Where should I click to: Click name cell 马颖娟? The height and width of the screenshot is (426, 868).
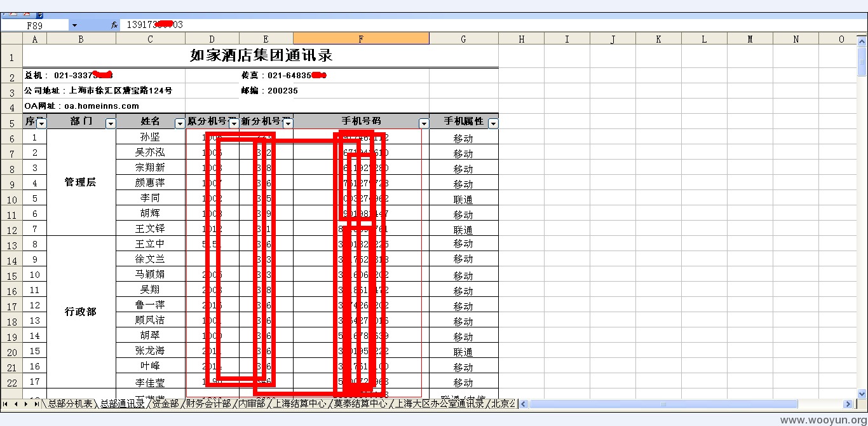[x=151, y=275]
